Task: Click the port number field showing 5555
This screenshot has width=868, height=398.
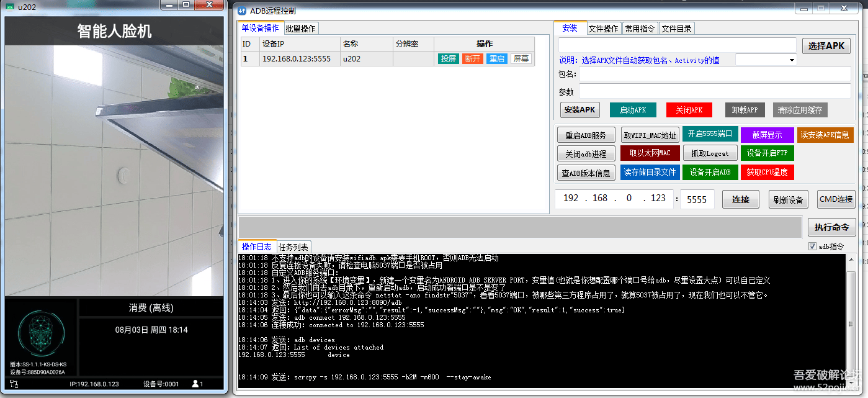Action: [697, 199]
